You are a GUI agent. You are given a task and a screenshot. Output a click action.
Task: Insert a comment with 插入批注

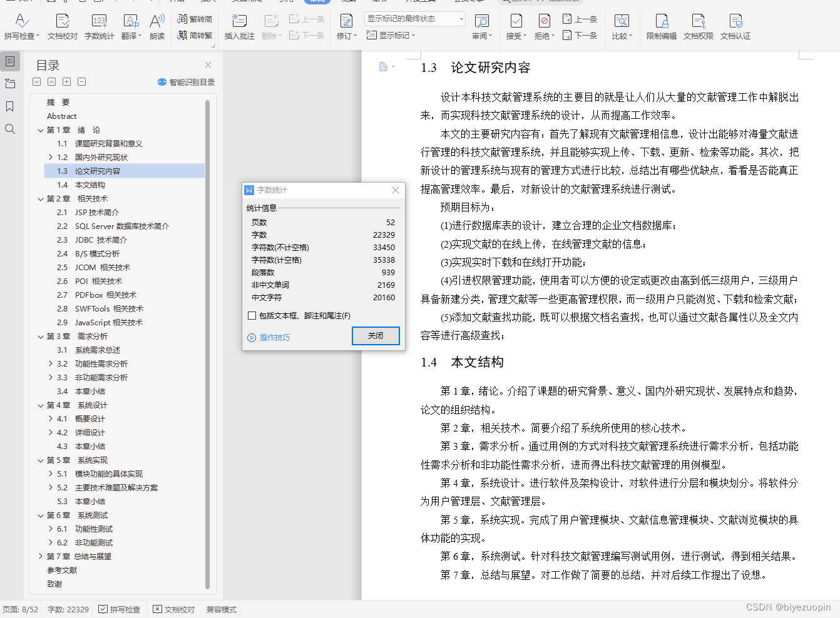click(239, 27)
